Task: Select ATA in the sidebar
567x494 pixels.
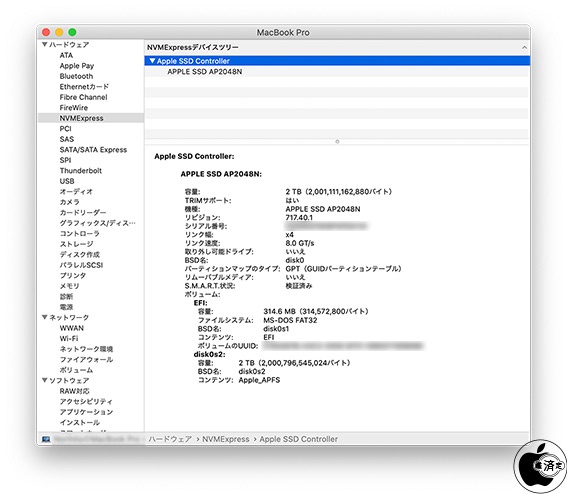Action: tap(66, 55)
